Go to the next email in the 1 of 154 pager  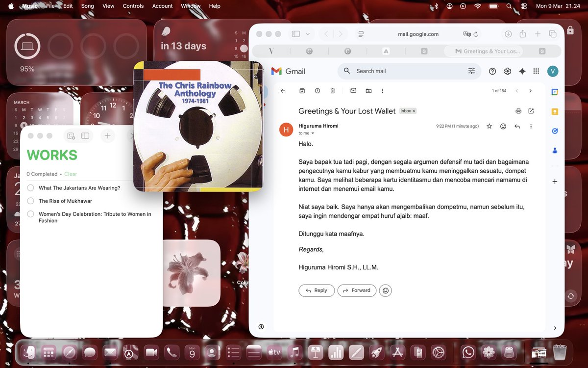point(530,91)
